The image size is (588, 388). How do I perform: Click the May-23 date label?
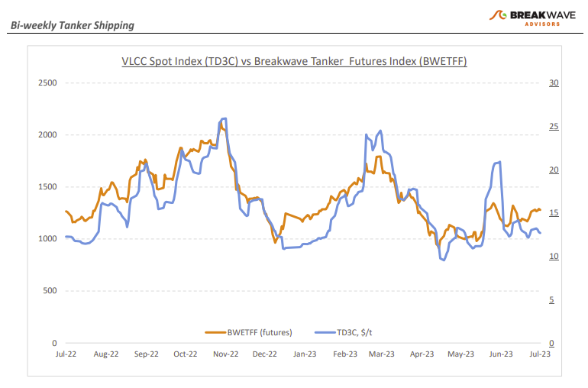(461, 354)
